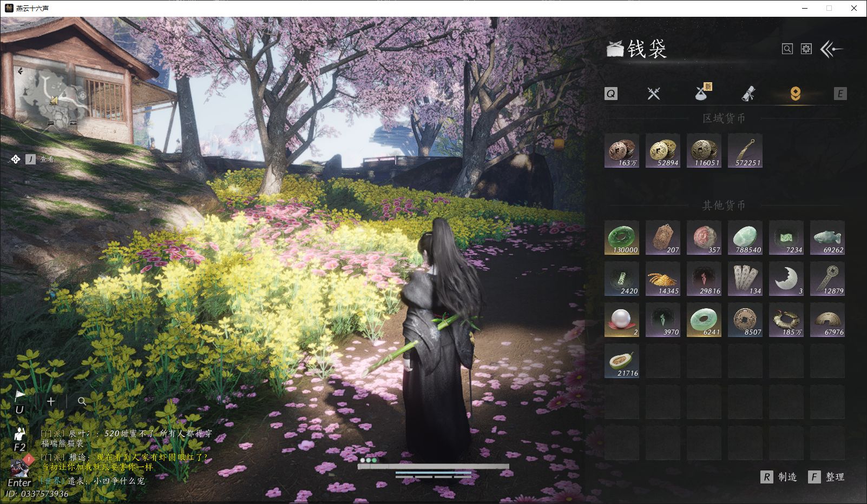Focus the Enter chat input prompt

click(x=19, y=483)
